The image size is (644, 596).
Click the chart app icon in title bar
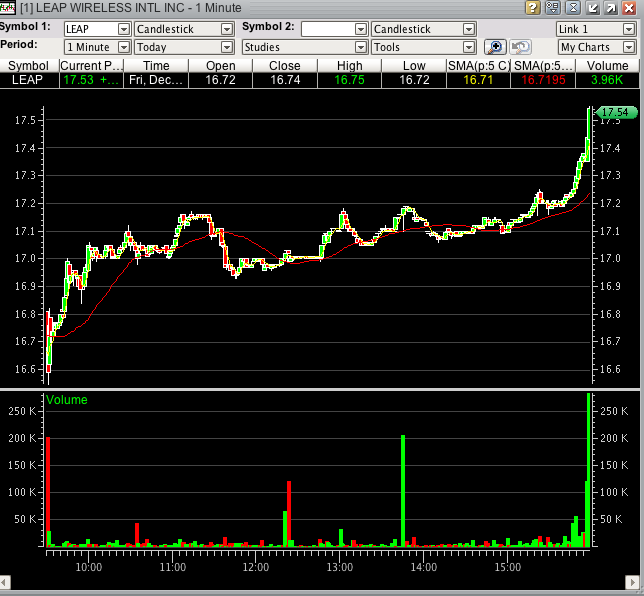coord(9,8)
